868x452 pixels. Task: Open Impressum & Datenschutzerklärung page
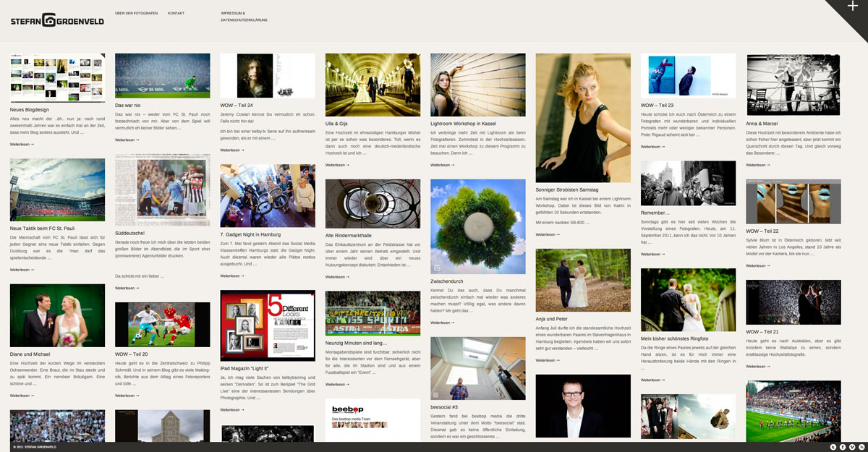click(x=244, y=17)
